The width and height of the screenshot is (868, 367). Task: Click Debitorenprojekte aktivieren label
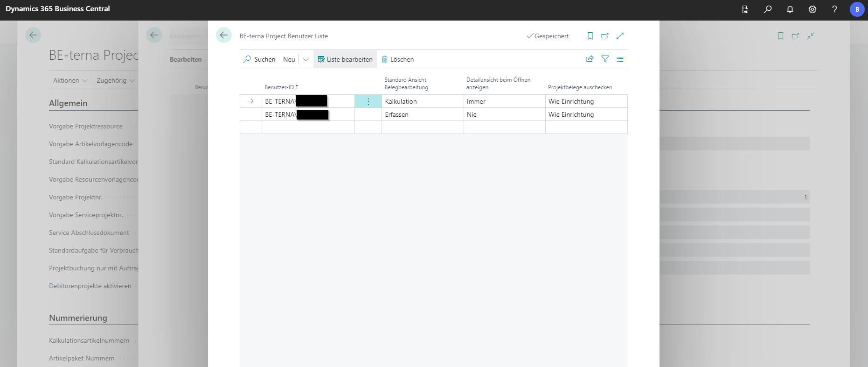90,286
